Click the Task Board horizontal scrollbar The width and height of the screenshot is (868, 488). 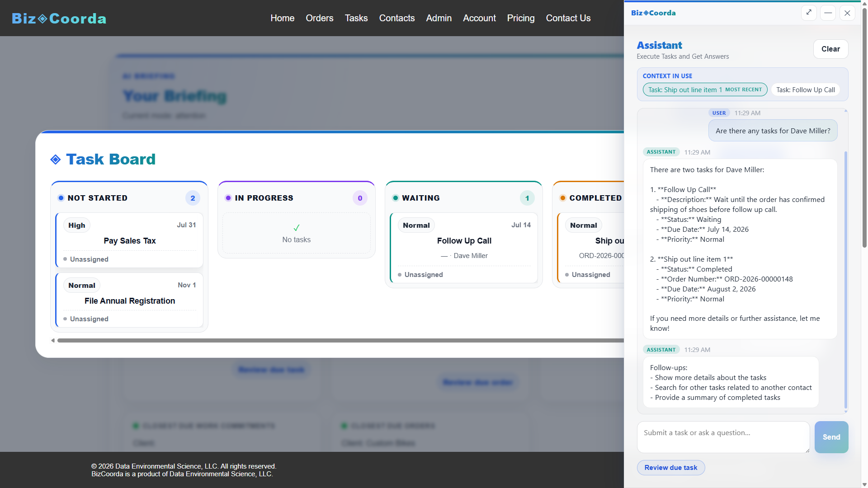click(340, 341)
